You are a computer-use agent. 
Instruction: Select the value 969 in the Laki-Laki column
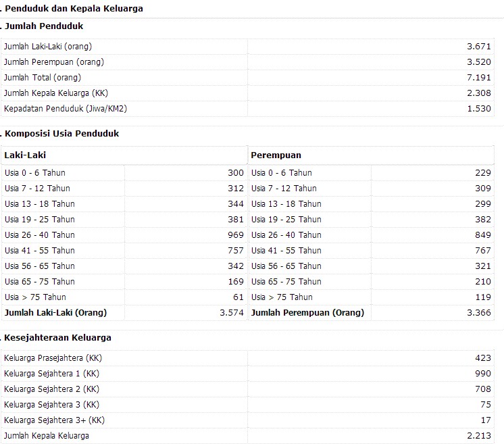[236, 235]
